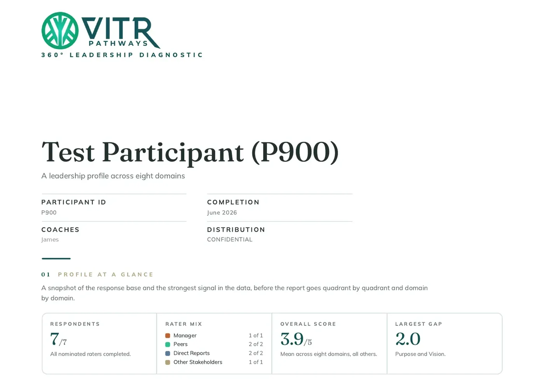This screenshot has width=544, height=392.
Task: Click the "Direct Reports" rater row label
Action: tap(192, 353)
